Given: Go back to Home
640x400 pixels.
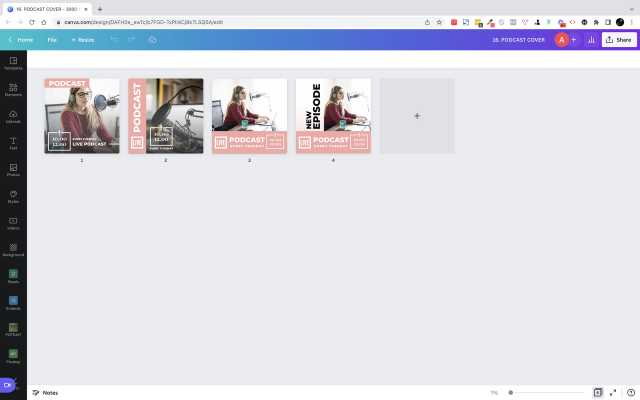Looking at the screenshot, I should tap(20, 40).
